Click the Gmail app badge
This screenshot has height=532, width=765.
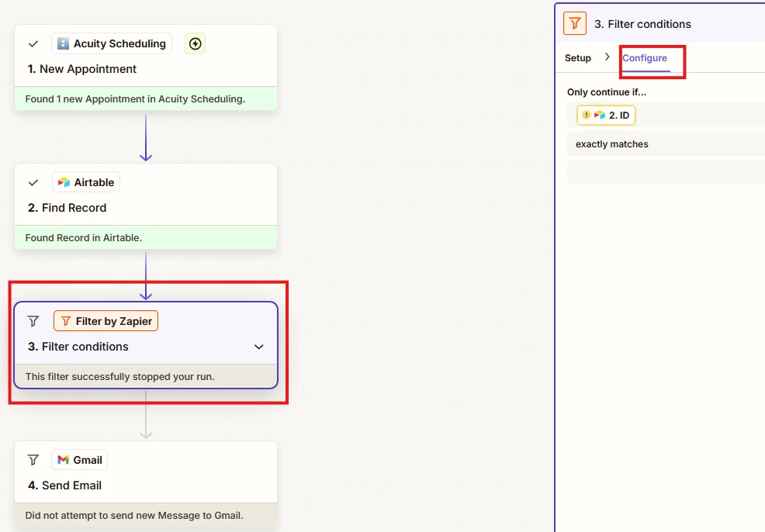79,460
